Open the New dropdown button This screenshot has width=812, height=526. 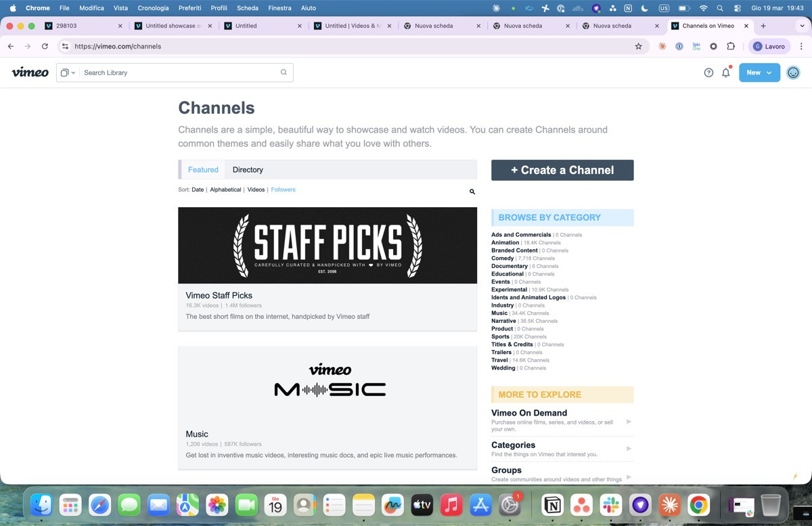(x=759, y=72)
